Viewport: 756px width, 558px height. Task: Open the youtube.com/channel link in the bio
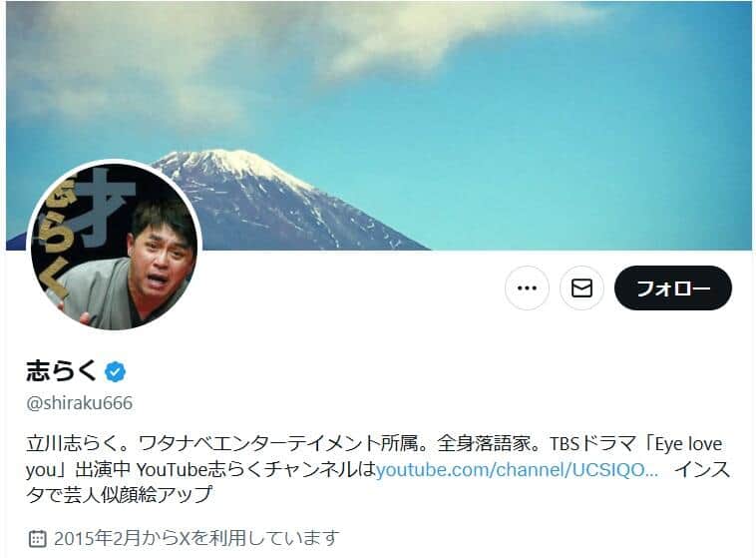point(517,469)
